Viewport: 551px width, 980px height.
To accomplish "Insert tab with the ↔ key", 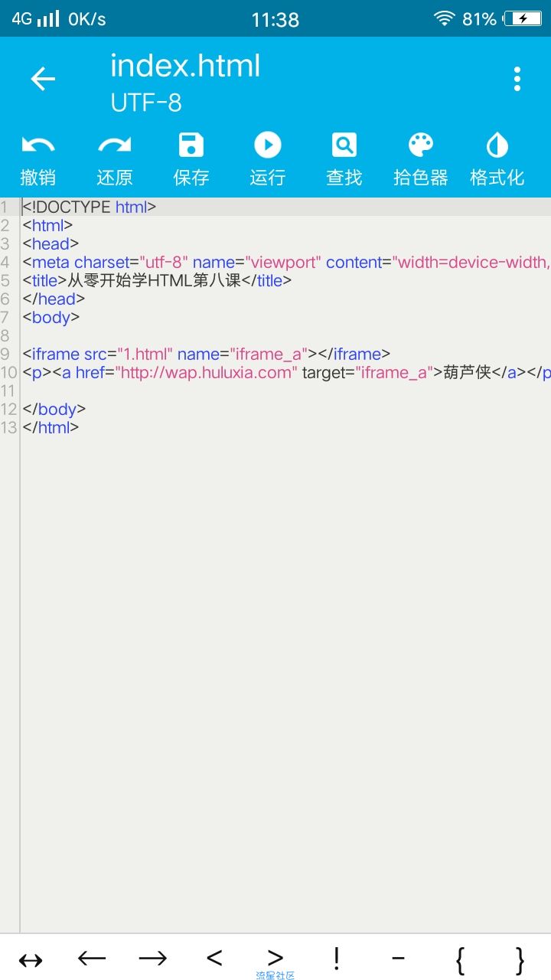I will pyautogui.click(x=31, y=959).
